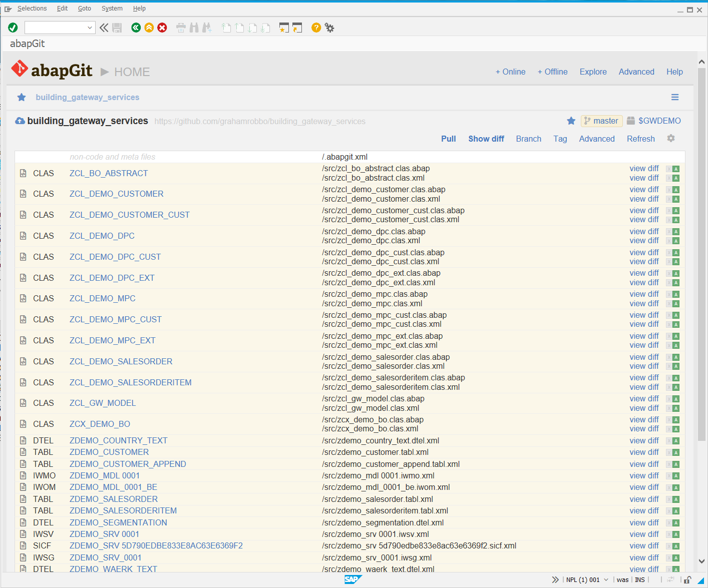Screen dimensions: 708x588
Task: Click the Create New Session icon
Action: [284, 28]
